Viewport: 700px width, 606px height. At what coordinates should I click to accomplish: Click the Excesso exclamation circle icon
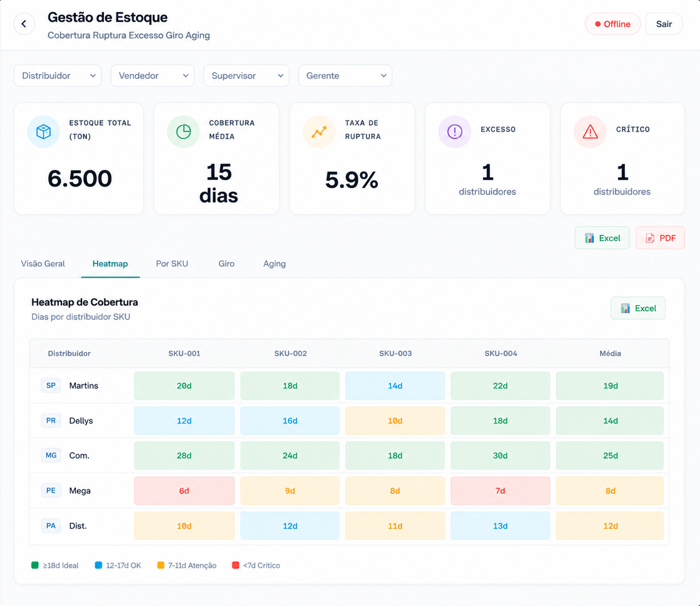(x=455, y=132)
